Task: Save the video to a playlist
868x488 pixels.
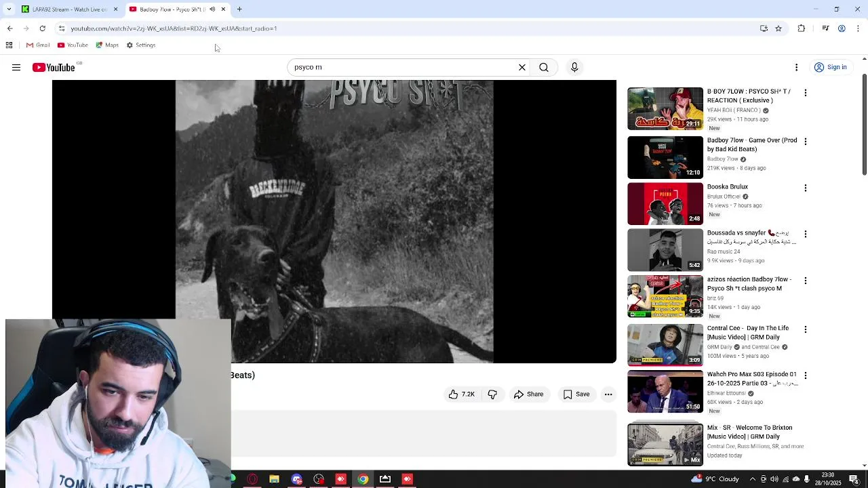Action: (576, 394)
